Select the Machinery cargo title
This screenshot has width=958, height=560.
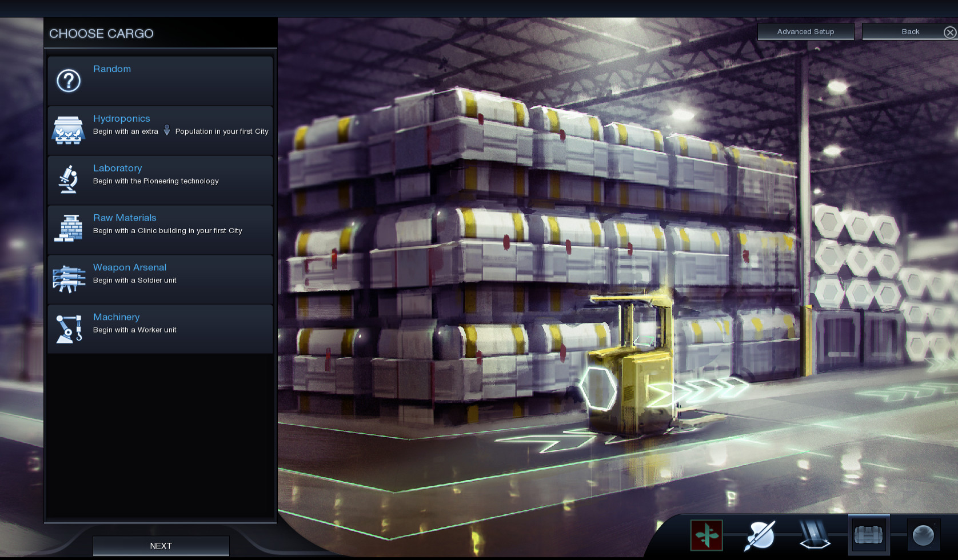point(117,317)
